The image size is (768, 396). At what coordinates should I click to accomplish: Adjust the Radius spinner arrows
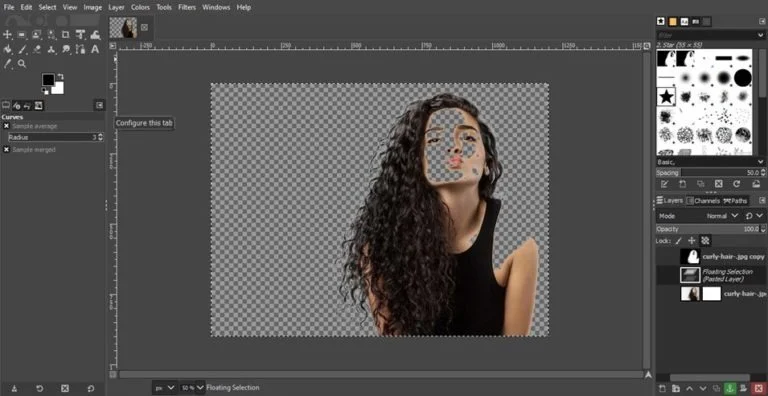pyautogui.click(x=100, y=137)
